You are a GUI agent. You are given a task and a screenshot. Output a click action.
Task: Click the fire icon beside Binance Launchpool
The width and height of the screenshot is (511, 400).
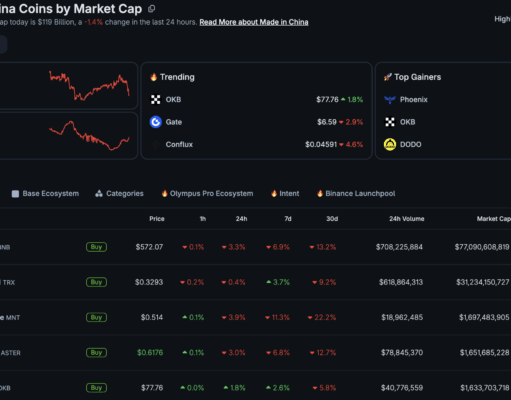coord(320,193)
